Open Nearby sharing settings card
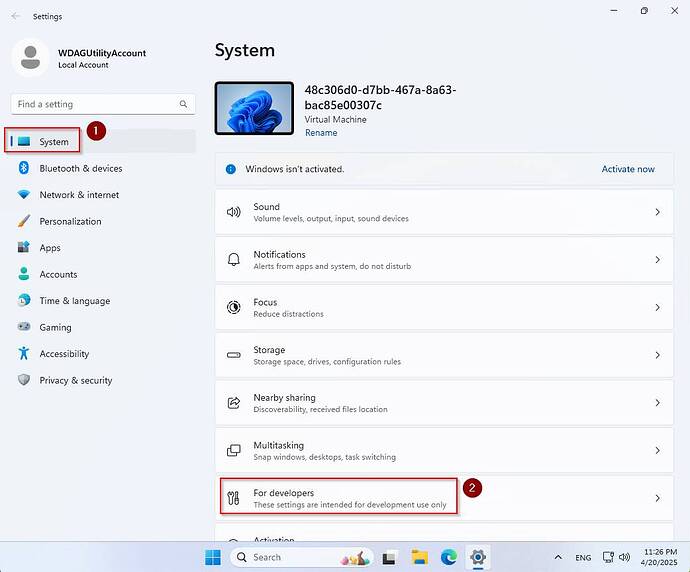 (x=444, y=403)
